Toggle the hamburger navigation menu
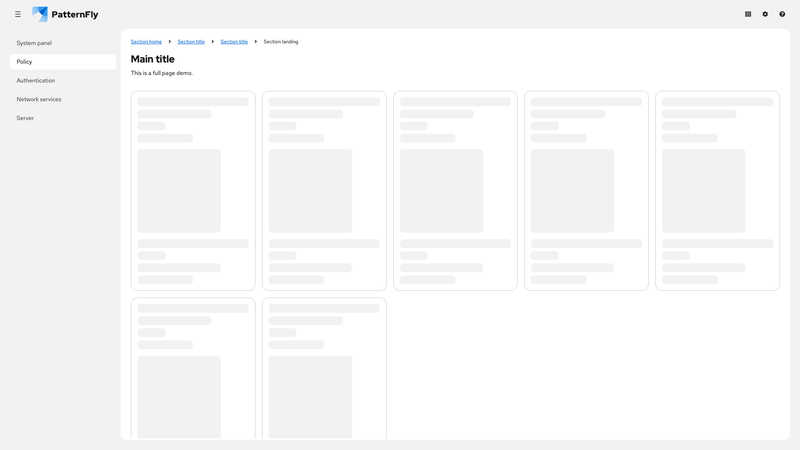 pos(18,14)
